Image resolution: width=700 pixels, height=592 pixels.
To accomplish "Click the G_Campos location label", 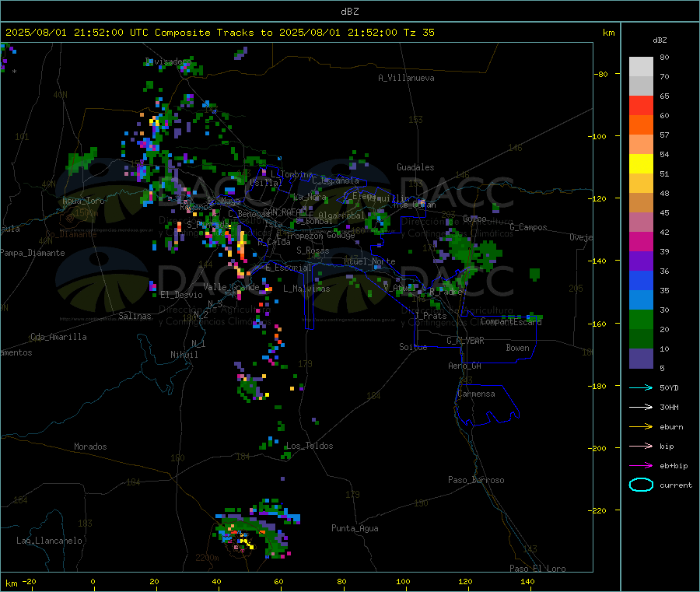I will (x=529, y=227).
